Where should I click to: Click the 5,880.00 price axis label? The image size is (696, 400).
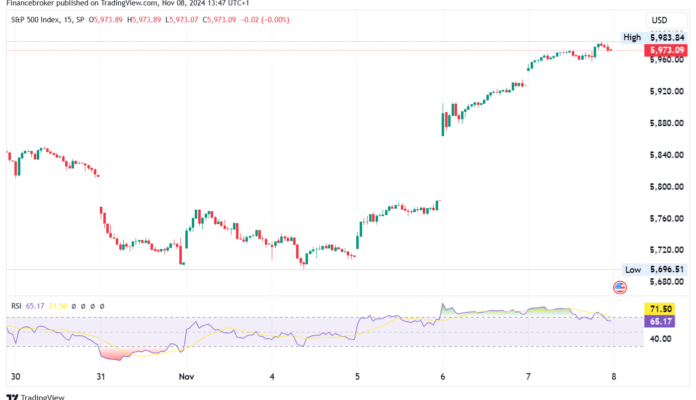click(x=667, y=123)
